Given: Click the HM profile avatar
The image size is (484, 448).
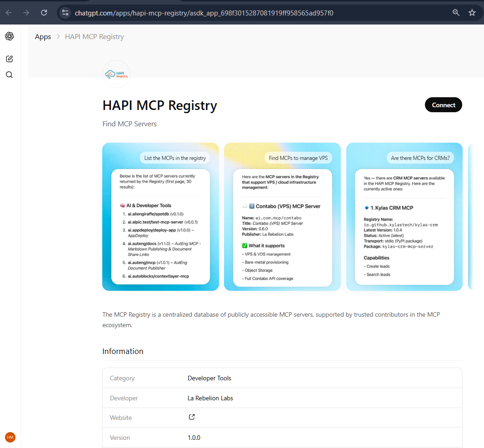Looking at the screenshot, I should pos(10,437).
